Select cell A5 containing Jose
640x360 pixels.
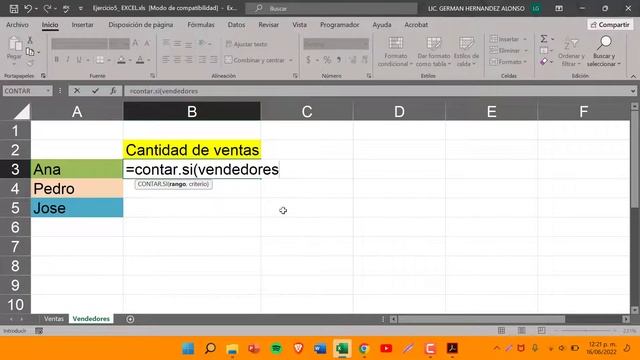[77, 208]
